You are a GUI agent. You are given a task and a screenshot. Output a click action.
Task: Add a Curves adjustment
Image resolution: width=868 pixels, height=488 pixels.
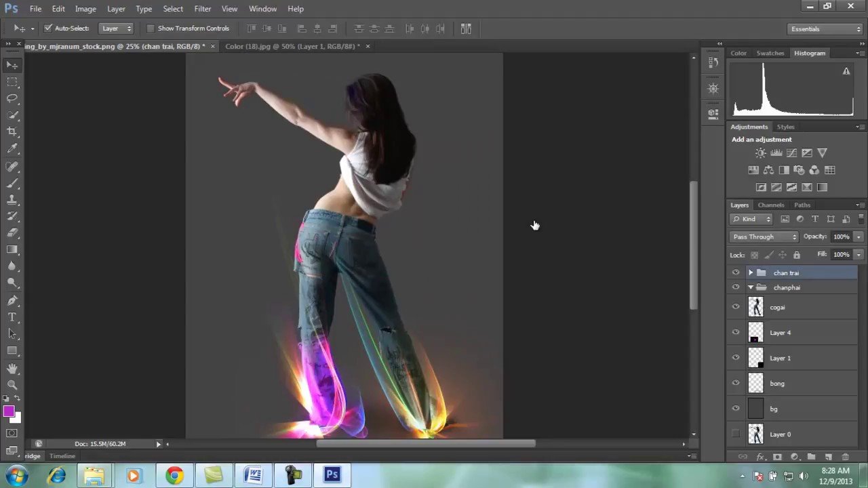(792, 152)
